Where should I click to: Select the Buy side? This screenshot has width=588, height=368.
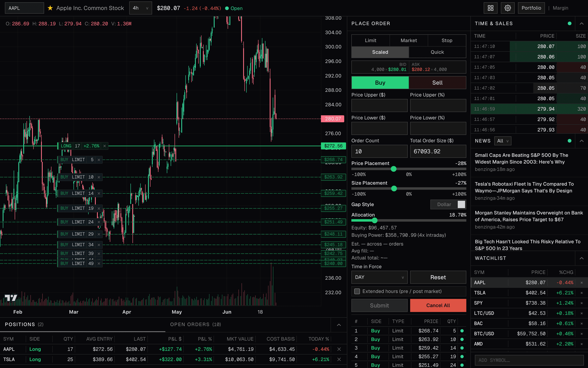(x=380, y=83)
